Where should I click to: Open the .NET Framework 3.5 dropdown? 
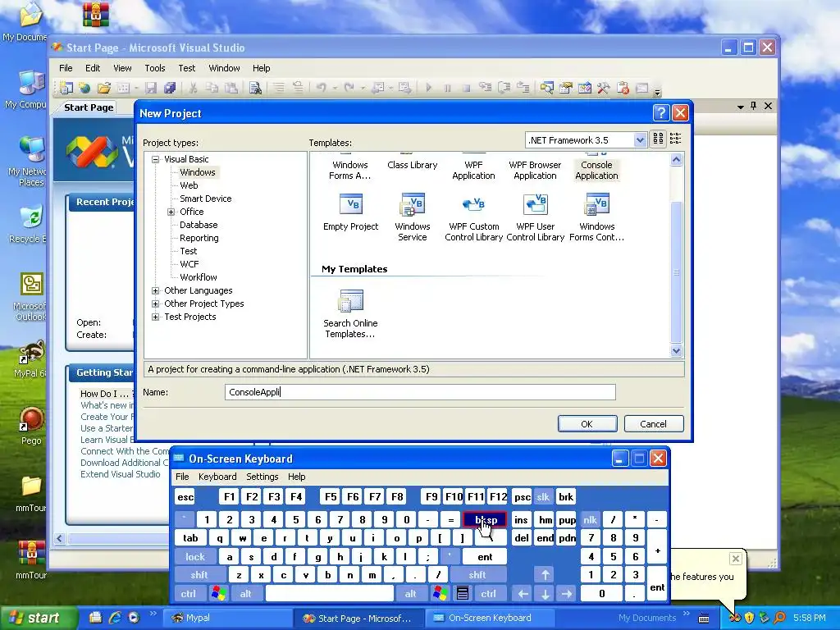pos(640,139)
